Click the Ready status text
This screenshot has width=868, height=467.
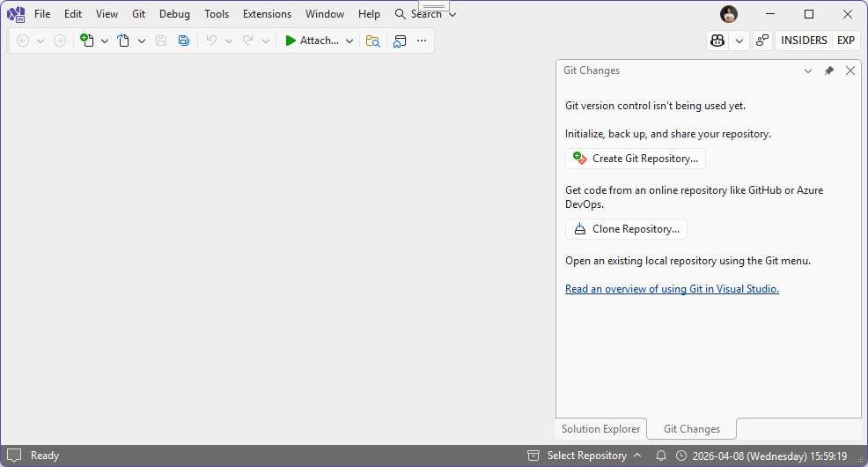click(x=45, y=456)
